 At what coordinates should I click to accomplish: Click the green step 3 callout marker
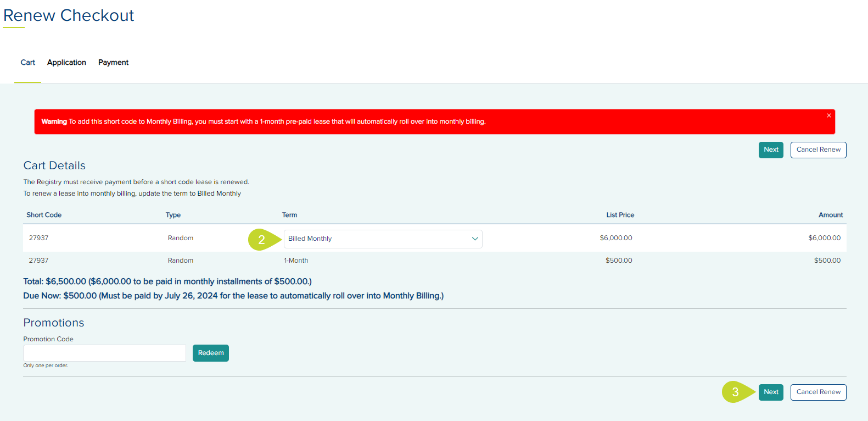coord(736,392)
